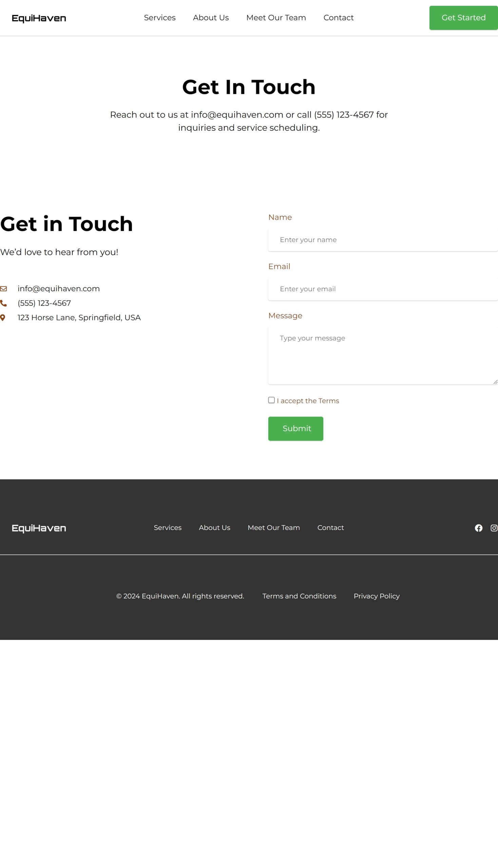498x868 pixels.
Task: Click the envelope icon beside the email address
Action: point(3,289)
